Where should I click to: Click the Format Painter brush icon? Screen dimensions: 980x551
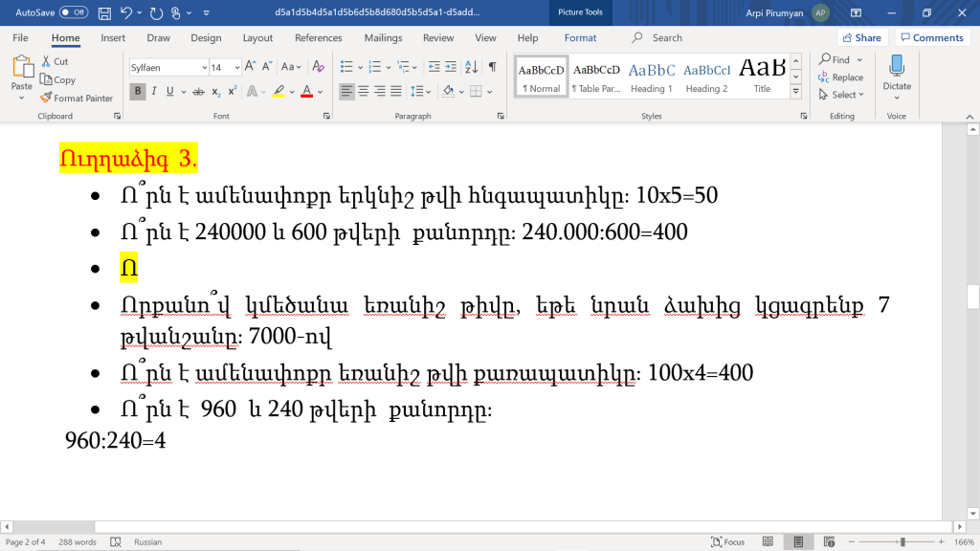point(46,98)
